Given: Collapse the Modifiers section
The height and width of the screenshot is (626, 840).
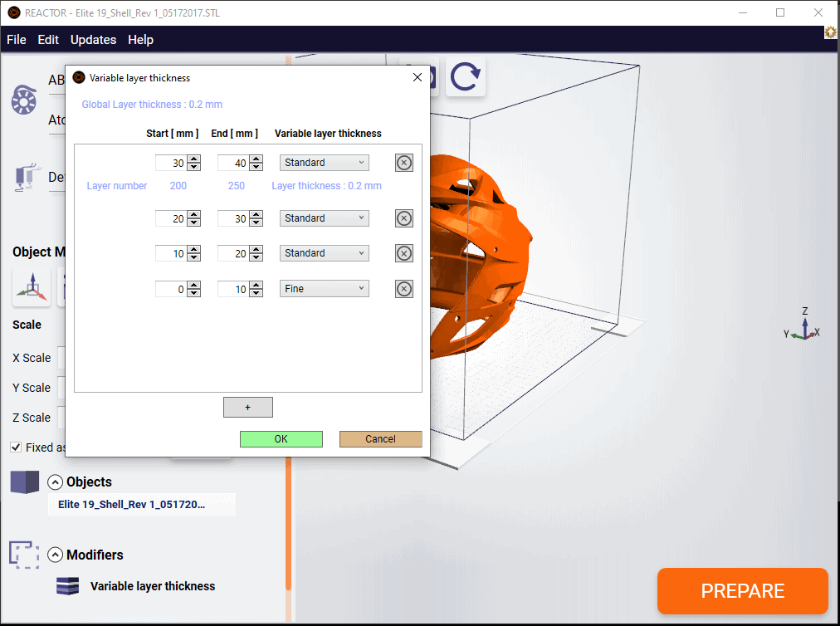Looking at the screenshot, I should pyautogui.click(x=55, y=555).
